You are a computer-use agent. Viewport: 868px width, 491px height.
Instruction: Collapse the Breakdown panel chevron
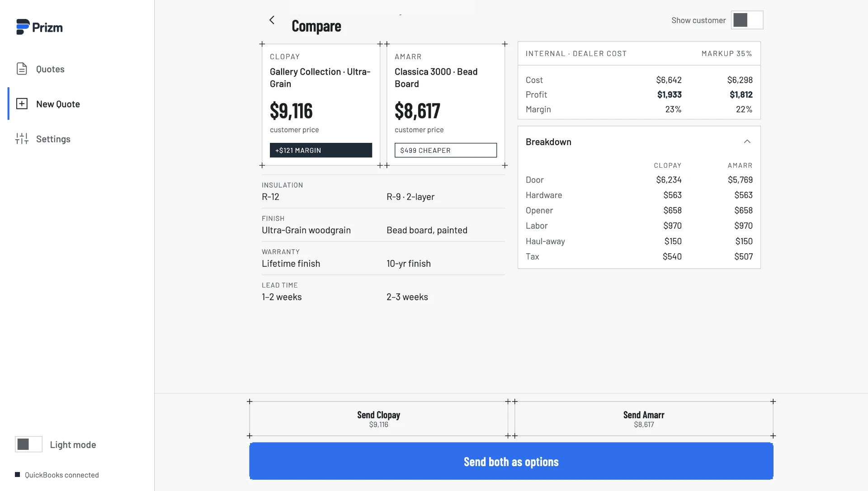click(747, 142)
